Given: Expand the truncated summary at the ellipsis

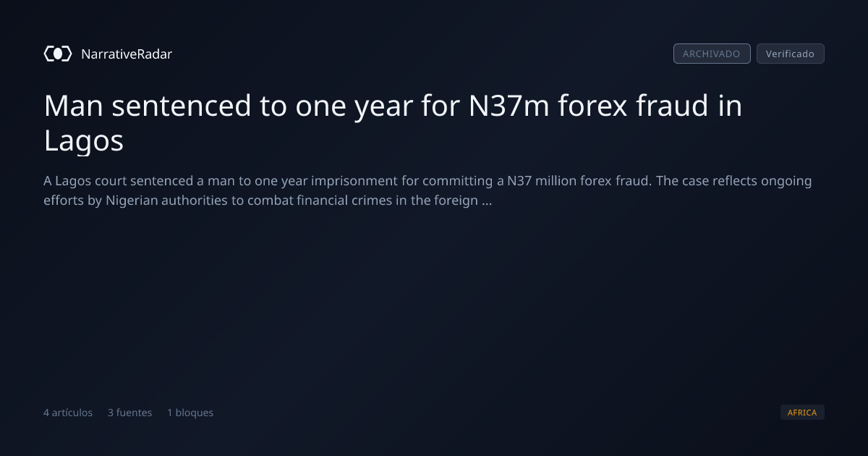Looking at the screenshot, I should 486,200.
